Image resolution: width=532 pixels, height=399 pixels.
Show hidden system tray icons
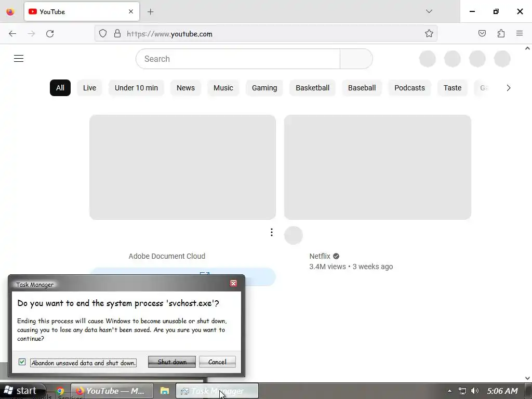coord(449,391)
